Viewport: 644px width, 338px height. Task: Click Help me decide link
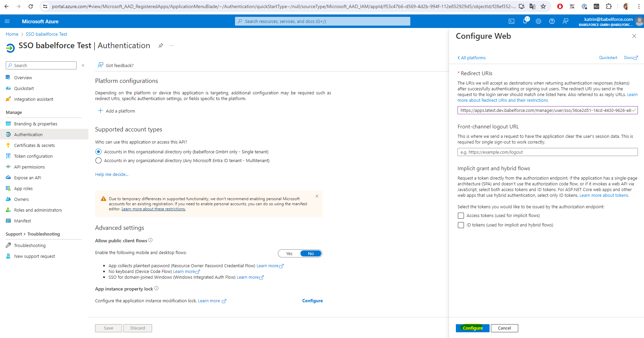pyautogui.click(x=112, y=174)
